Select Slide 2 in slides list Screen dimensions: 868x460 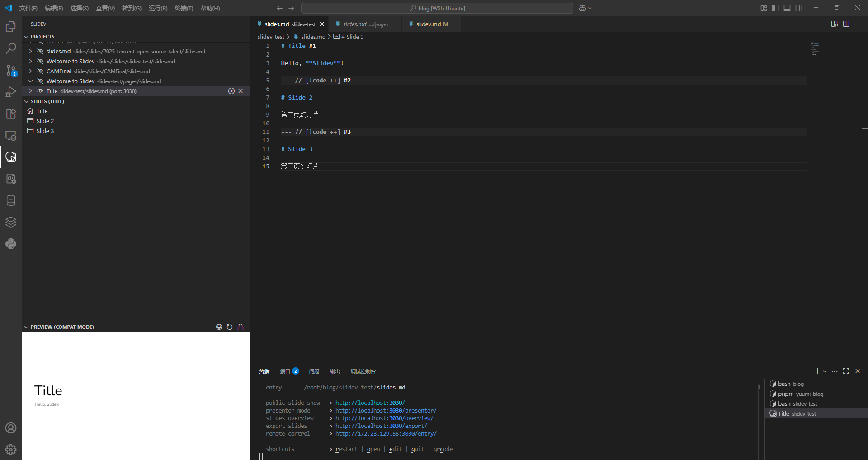click(45, 121)
